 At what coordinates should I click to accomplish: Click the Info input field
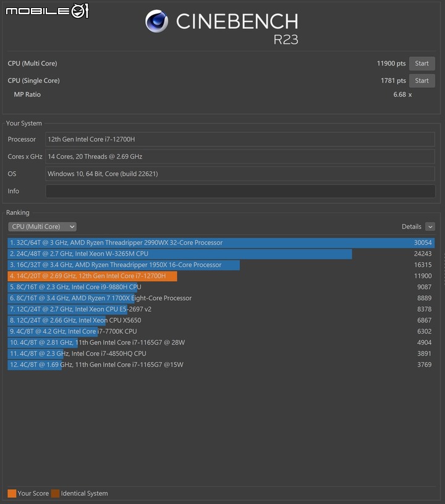[x=240, y=191]
